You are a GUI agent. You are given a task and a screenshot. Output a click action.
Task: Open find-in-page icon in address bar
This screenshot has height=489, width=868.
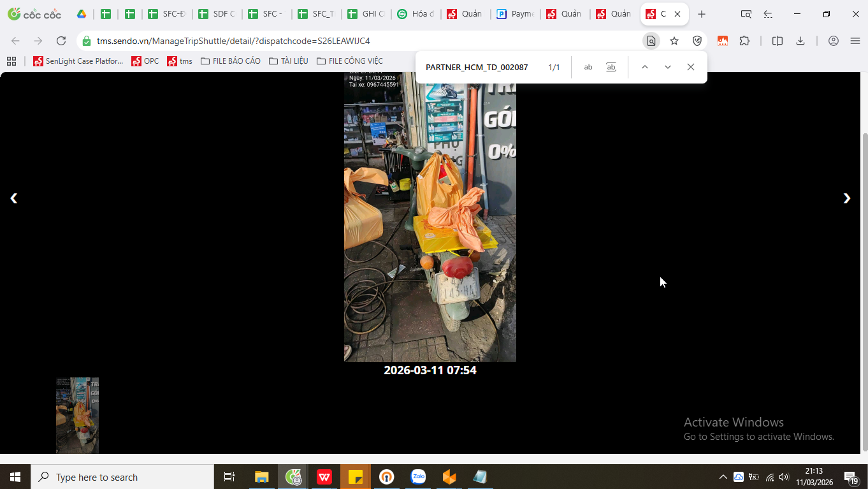651,41
